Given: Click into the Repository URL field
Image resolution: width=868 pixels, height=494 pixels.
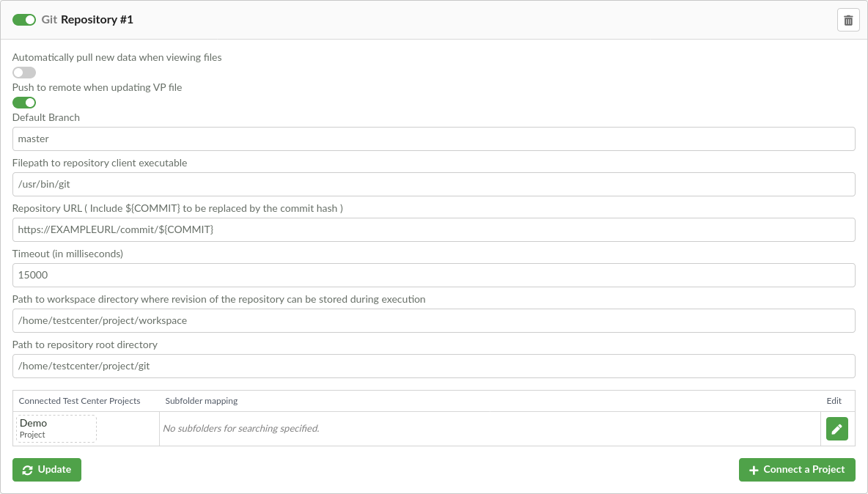Looking at the screenshot, I should pos(433,229).
